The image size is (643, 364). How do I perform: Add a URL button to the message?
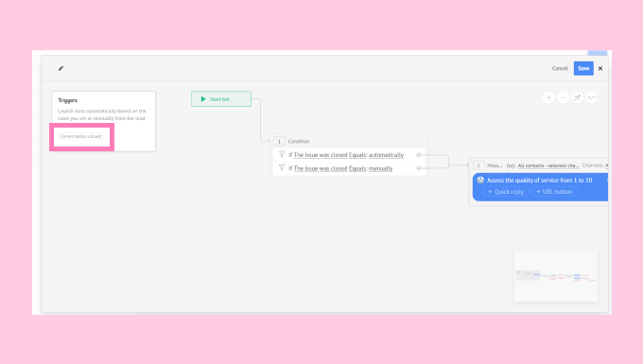pyautogui.click(x=554, y=191)
